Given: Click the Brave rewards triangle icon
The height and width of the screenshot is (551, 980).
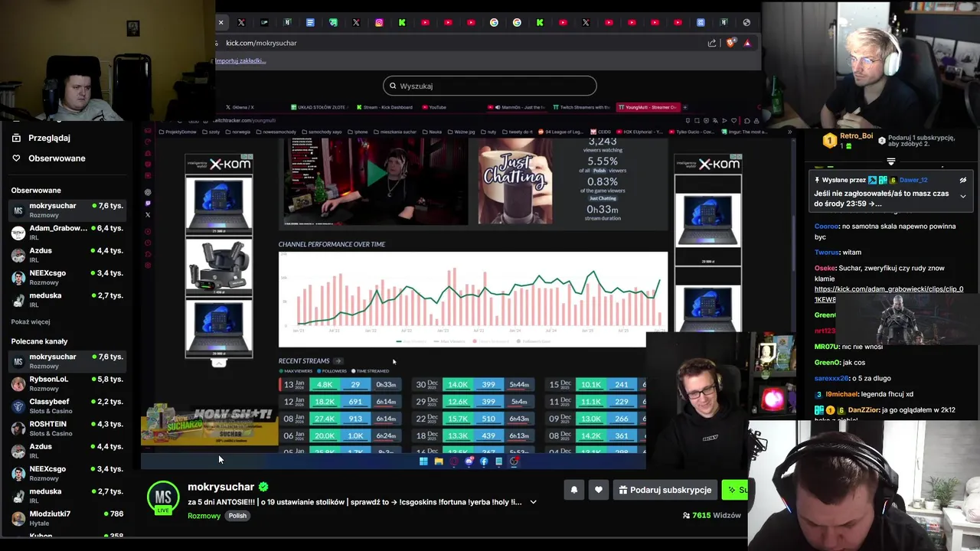Looking at the screenshot, I should (x=747, y=43).
